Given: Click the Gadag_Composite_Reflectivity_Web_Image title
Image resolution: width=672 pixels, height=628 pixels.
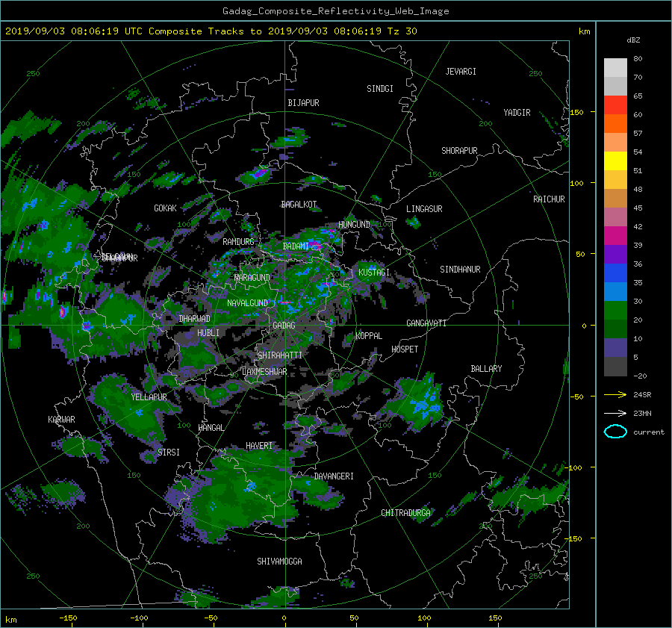Looking at the screenshot, I should pos(335,11).
